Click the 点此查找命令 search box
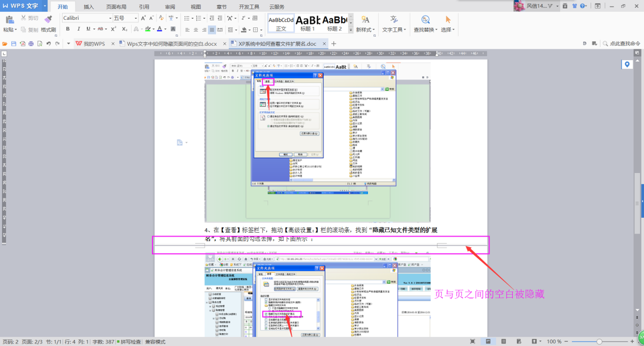Image resolution: width=644 pixels, height=346 pixels. (x=621, y=44)
